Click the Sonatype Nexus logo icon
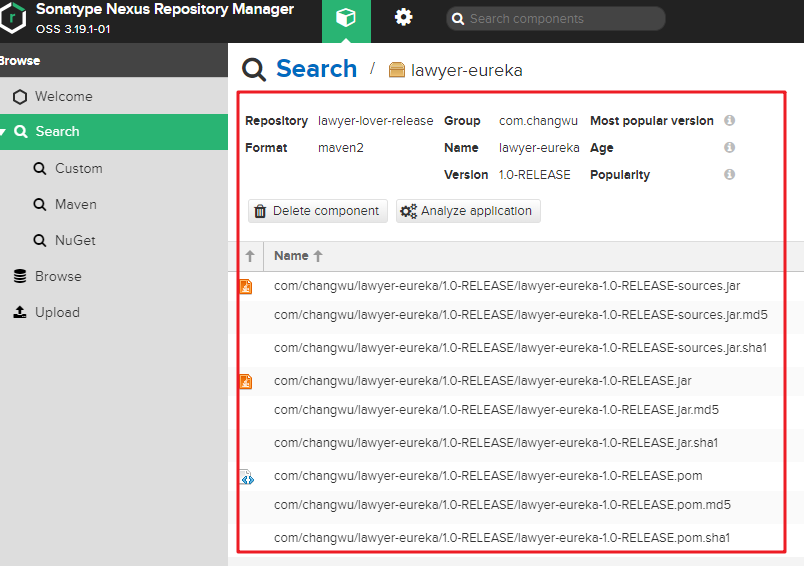The height and width of the screenshot is (566, 804). 13,18
